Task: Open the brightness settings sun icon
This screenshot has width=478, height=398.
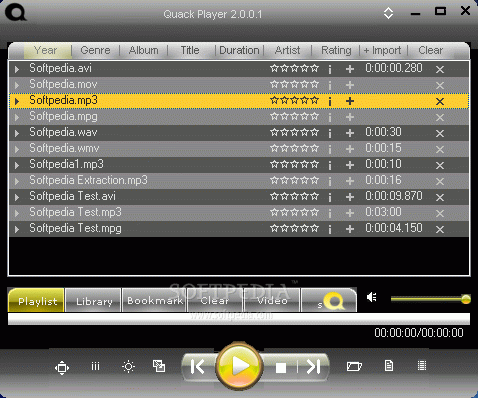Action: pos(128,367)
